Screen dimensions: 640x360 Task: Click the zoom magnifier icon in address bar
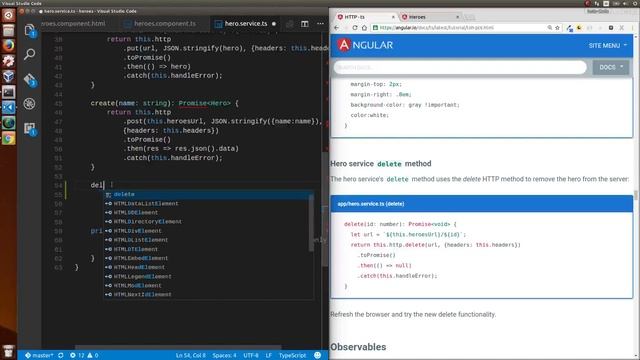point(549,27)
